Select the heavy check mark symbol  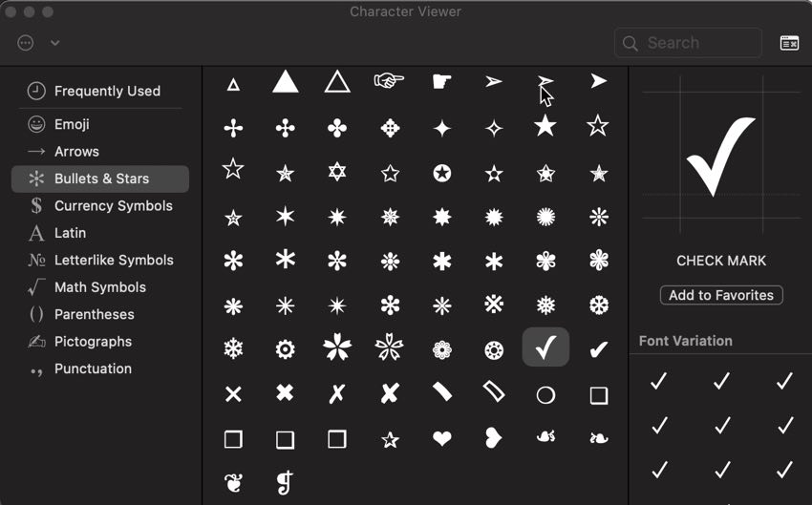[x=599, y=349]
